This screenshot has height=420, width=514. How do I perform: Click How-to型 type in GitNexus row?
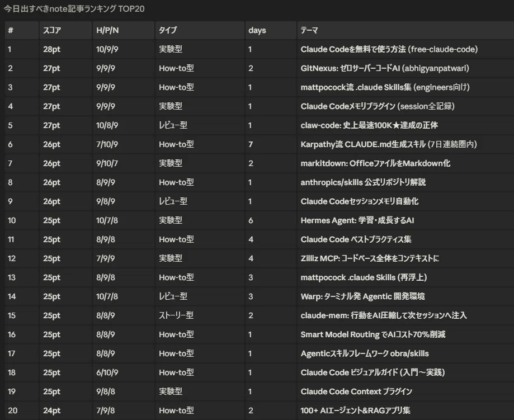(x=200, y=69)
